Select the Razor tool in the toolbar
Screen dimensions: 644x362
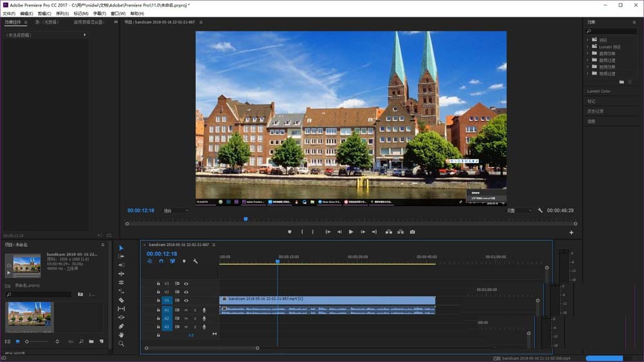point(121,300)
